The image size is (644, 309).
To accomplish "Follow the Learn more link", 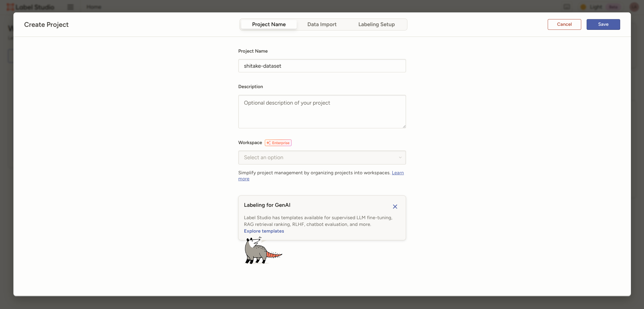I will (398, 173).
